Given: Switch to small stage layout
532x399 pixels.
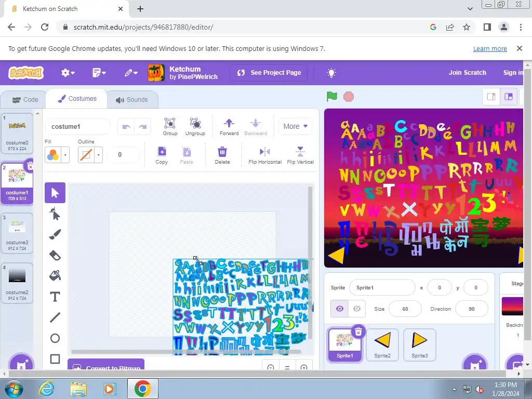Looking at the screenshot, I should pos(491,97).
